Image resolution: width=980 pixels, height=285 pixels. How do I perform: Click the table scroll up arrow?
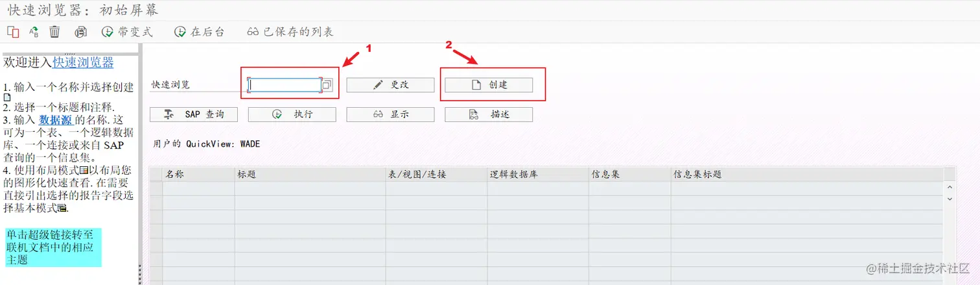point(950,187)
